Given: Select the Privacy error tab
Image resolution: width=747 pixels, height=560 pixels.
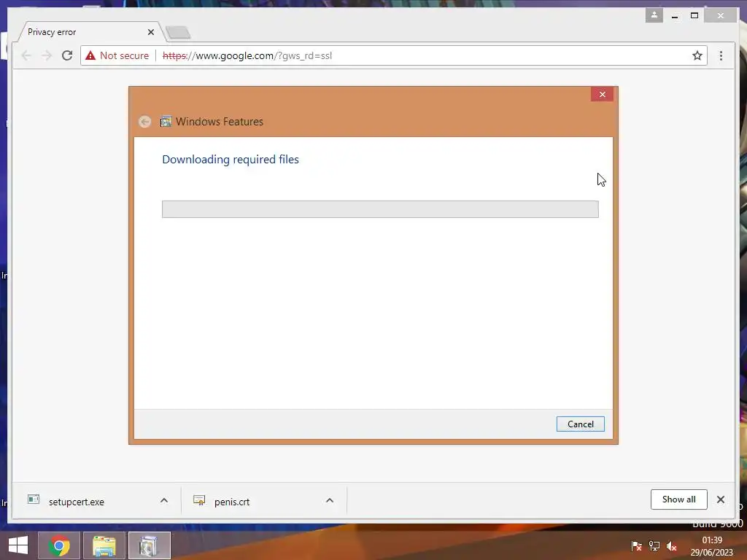Looking at the screenshot, I should [x=90, y=32].
